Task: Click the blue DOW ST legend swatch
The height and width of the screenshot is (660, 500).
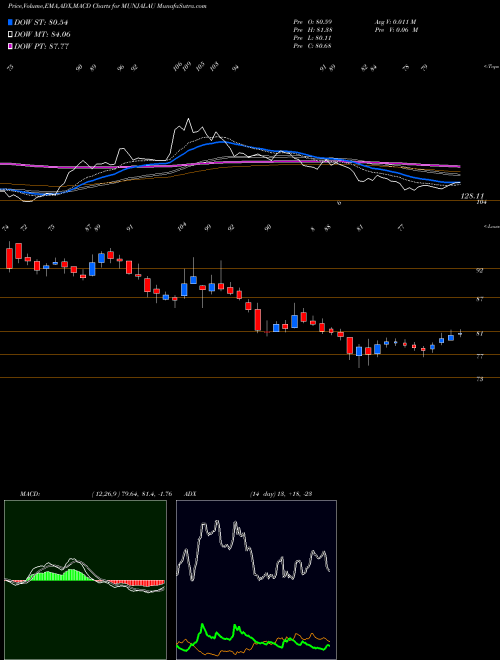Action: point(10,22)
